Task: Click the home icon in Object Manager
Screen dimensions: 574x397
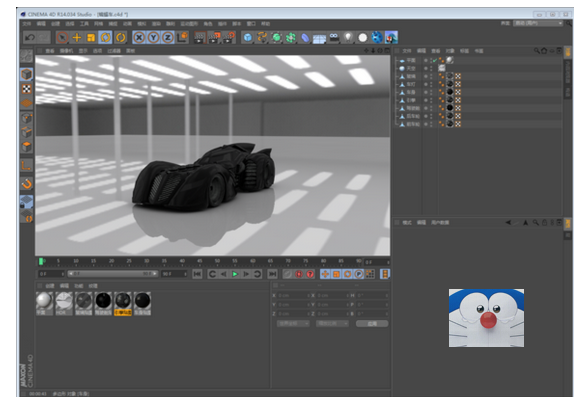Action: (544, 51)
